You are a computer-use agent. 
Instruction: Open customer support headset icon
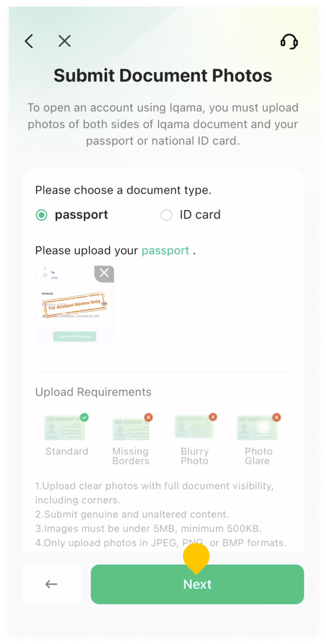[289, 42]
